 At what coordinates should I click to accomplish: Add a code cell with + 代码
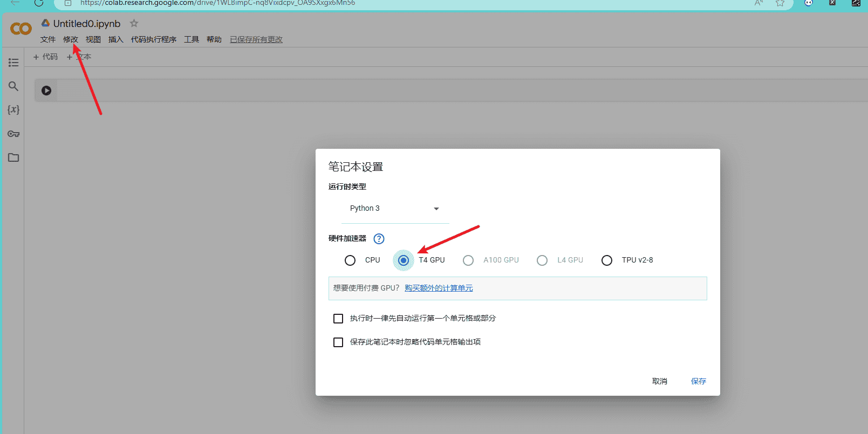[x=45, y=57]
